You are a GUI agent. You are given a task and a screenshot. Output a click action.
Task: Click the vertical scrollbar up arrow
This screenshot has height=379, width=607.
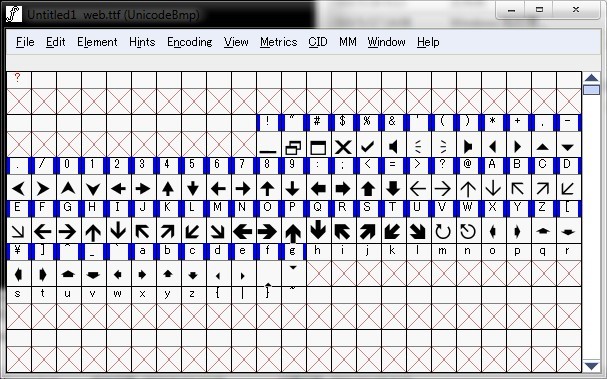click(591, 78)
